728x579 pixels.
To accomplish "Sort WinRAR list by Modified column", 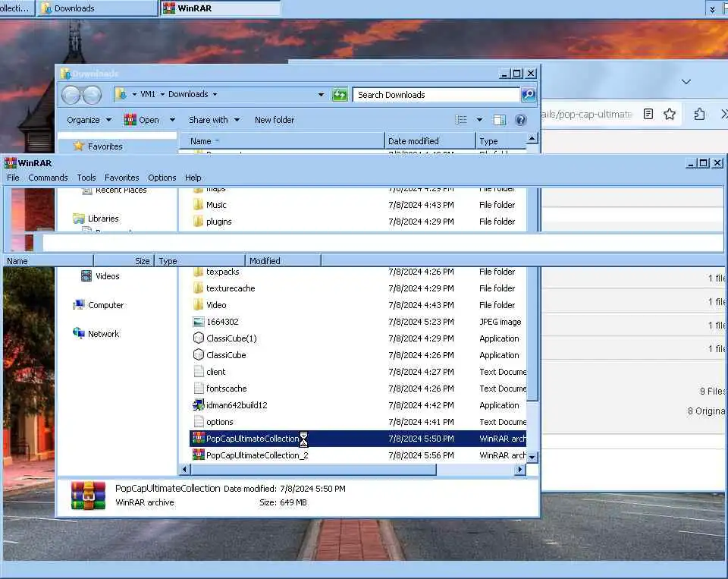I will [x=283, y=261].
